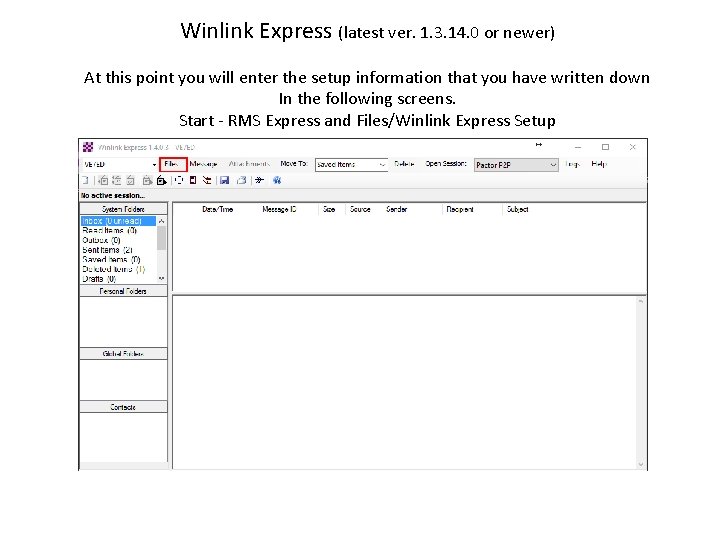Select Sent Items (2) folder
This screenshot has width=720, height=540.
tap(107, 250)
